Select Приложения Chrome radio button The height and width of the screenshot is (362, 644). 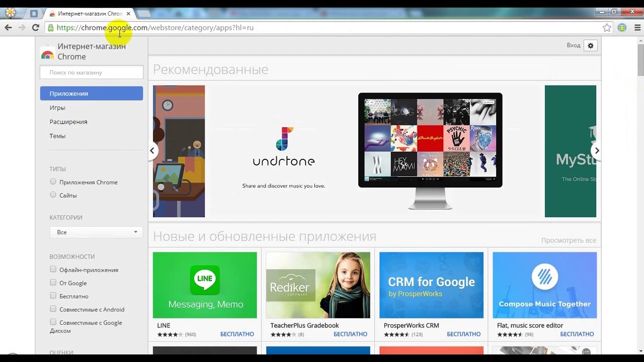pyautogui.click(x=53, y=182)
